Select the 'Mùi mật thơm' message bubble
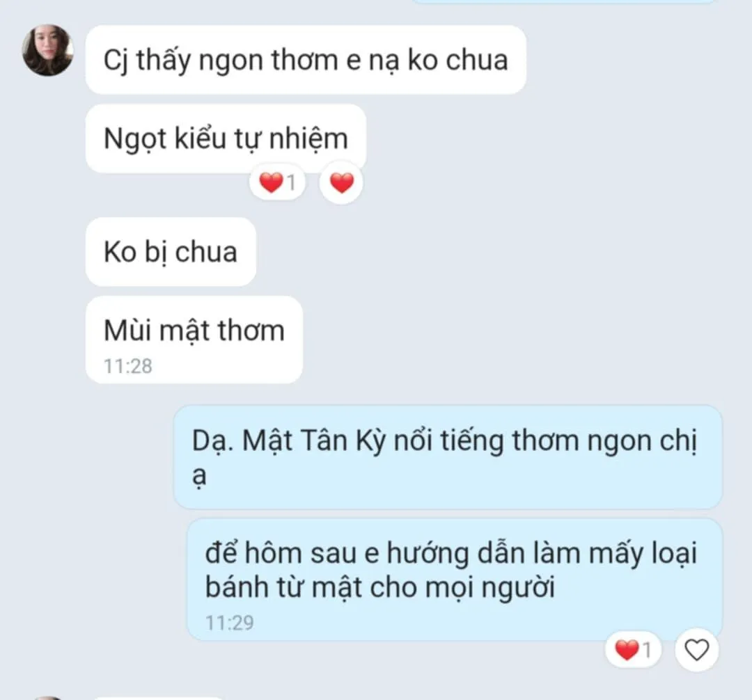752x700 pixels. click(194, 340)
